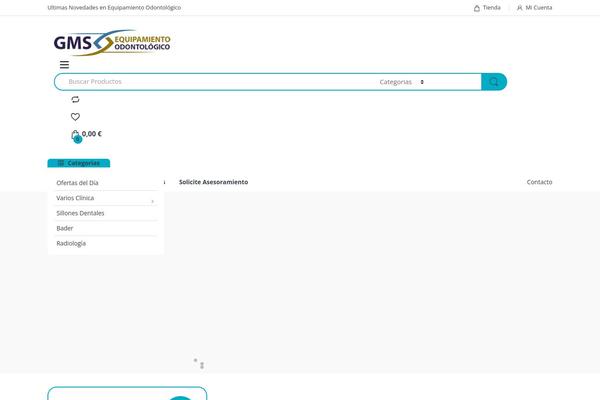
Task: Toggle the teal Categorías menu button
Action: 79,163
